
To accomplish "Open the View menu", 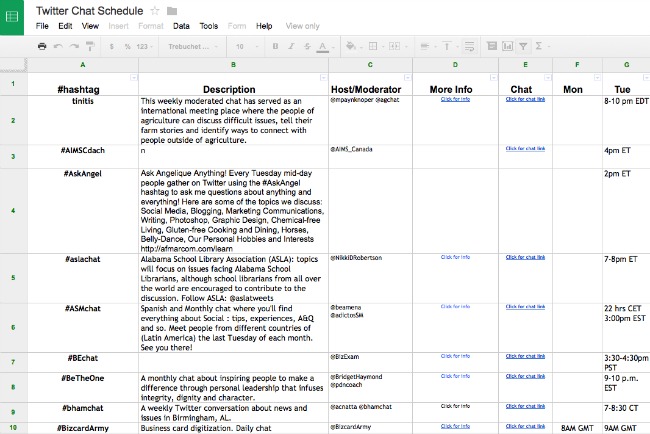I will [x=90, y=26].
